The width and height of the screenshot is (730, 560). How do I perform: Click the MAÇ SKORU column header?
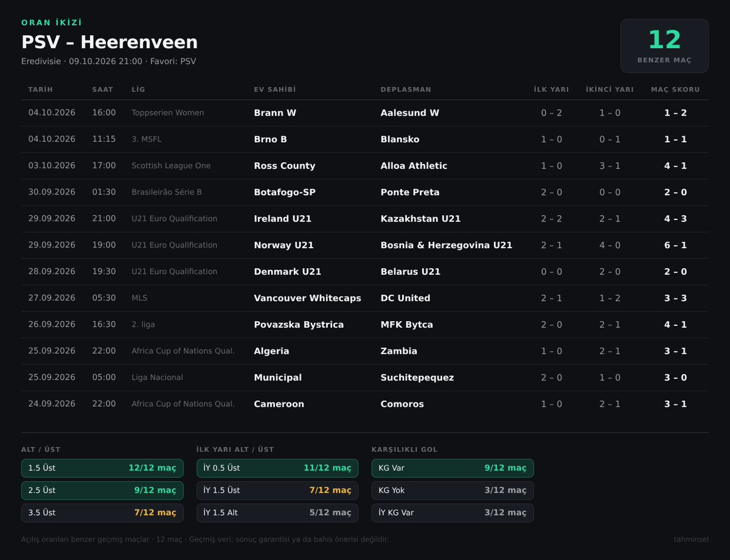[675, 89]
